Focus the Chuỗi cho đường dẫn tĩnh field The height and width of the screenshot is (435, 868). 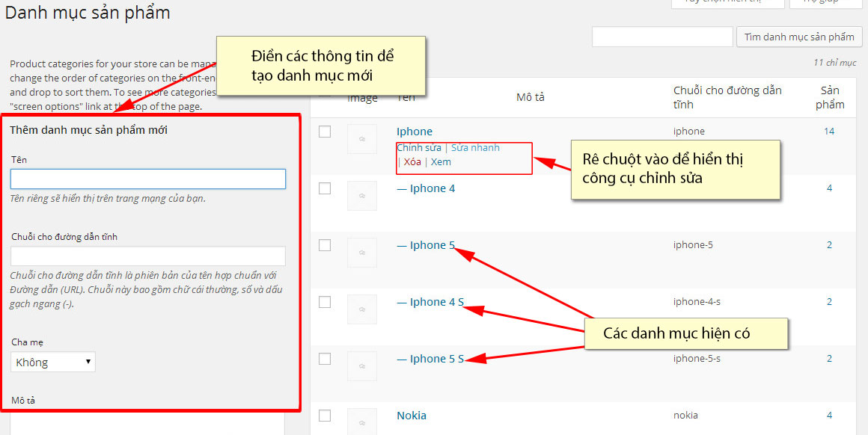(148, 256)
